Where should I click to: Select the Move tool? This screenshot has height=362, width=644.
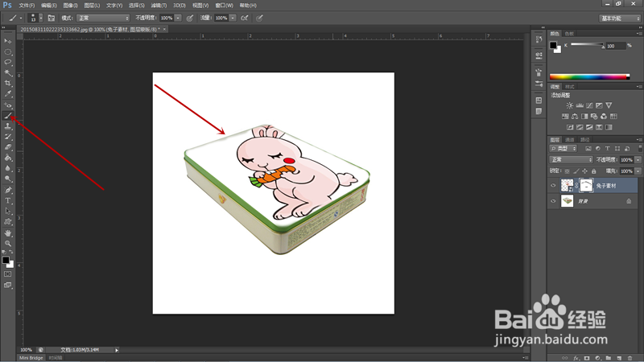tap(8, 41)
